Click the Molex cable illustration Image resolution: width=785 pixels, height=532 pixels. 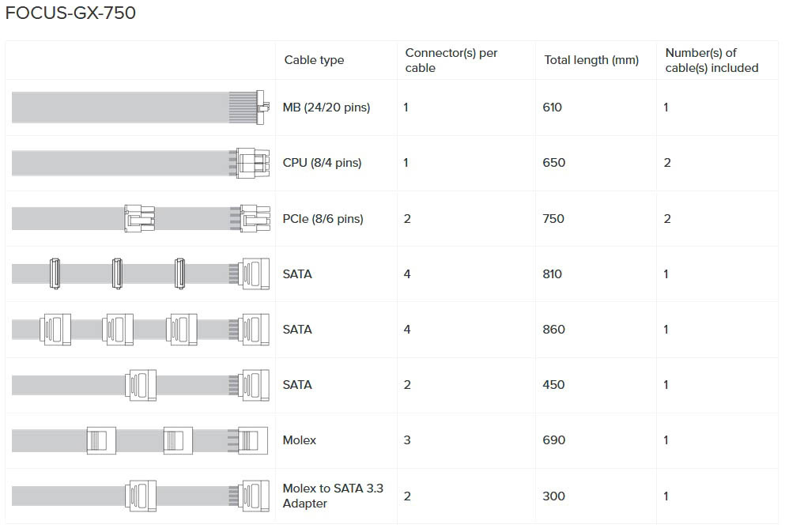[141, 440]
